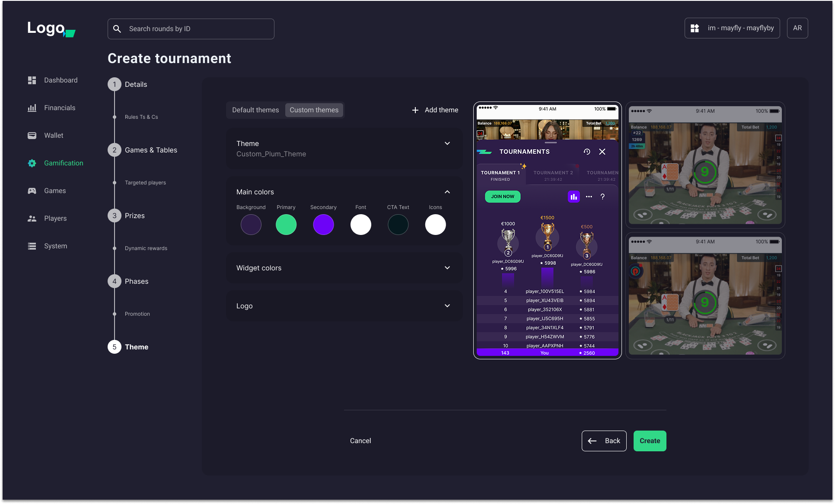Expand the Theme section
835x504 pixels.
(x=447, y=143)
